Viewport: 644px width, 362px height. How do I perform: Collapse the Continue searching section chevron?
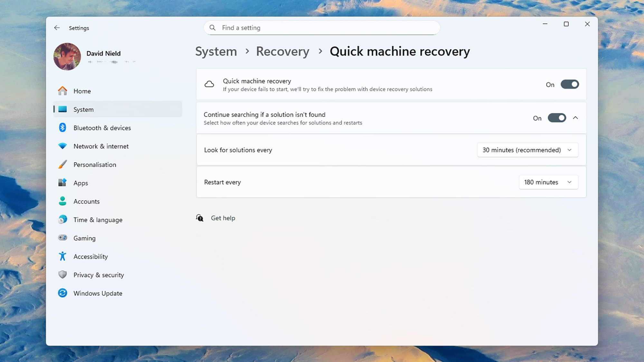[x=575, y=118]
